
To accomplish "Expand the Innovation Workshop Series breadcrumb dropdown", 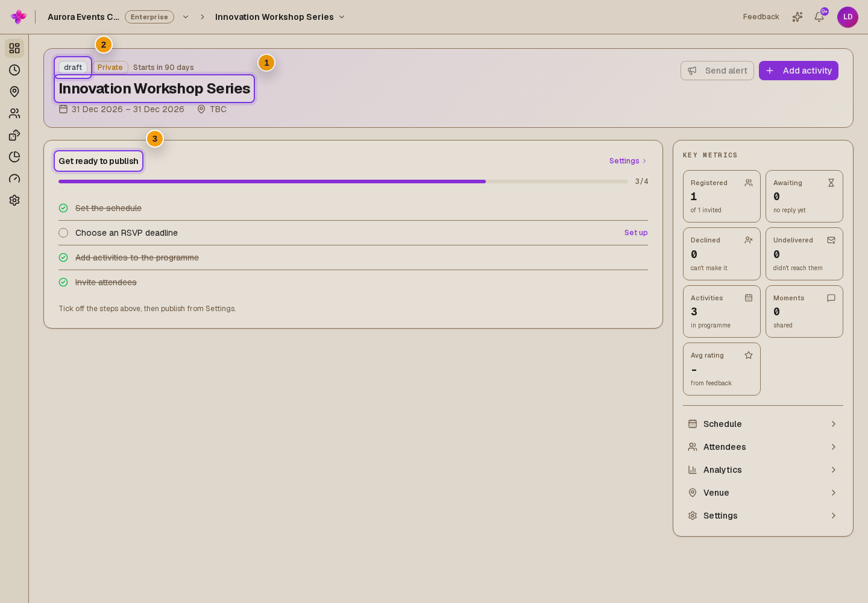I will pyautogui.click(x=342, y=17).
